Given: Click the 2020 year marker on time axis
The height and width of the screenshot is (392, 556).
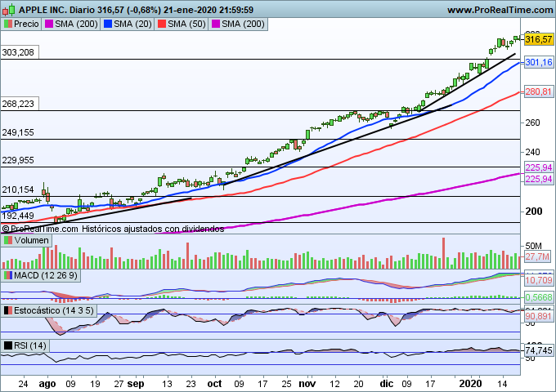Looking at the screenshot, I should point(470,384).
